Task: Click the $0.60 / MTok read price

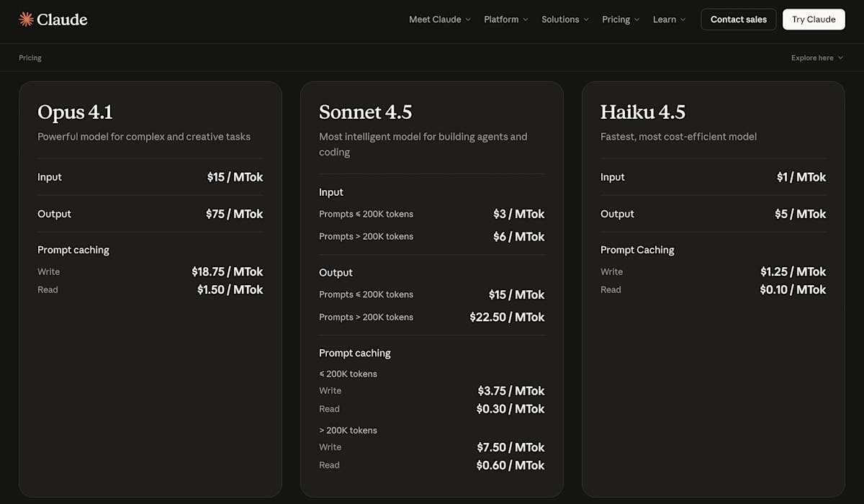Action: click(510, 465)
